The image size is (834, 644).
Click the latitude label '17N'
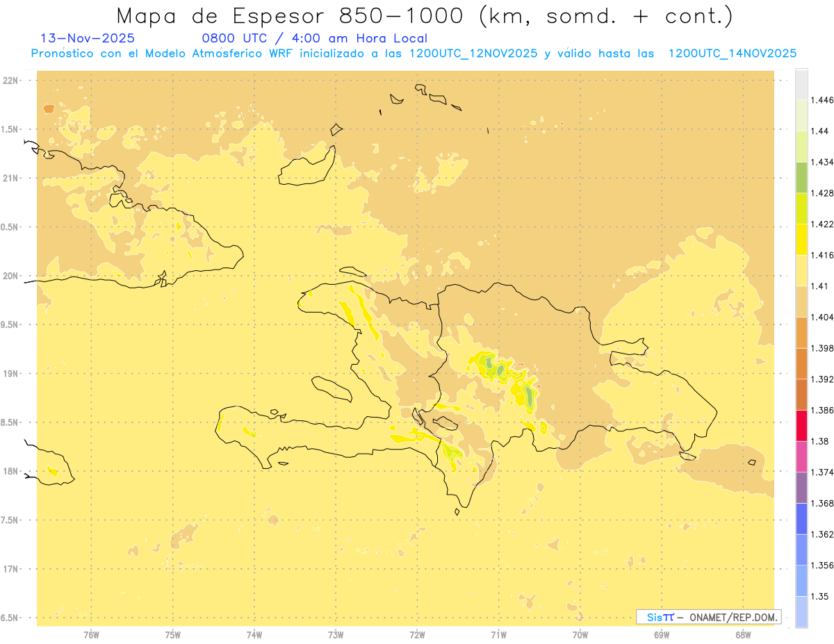pyautogui.click(x=10, y=569)
